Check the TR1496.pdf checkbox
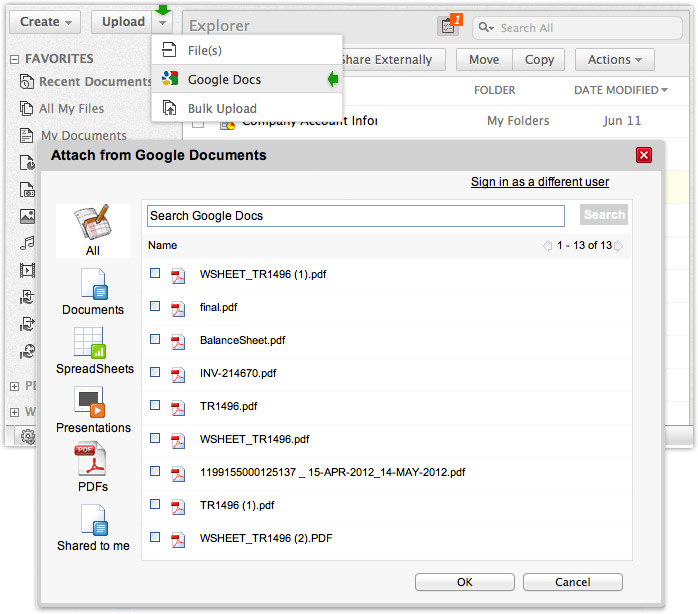This screenshot has width=698, height=614. click(x=155, y=405)
